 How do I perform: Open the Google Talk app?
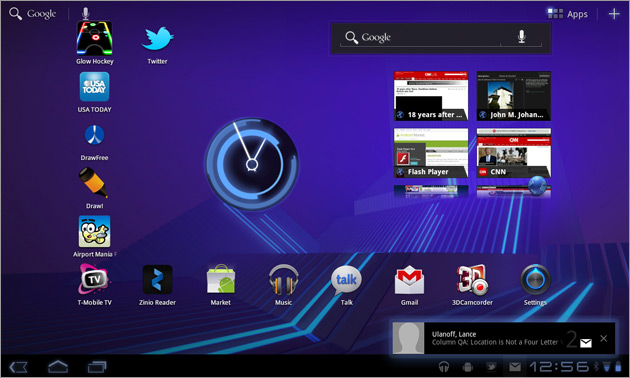pyautogui.click(x=346, y=284)
